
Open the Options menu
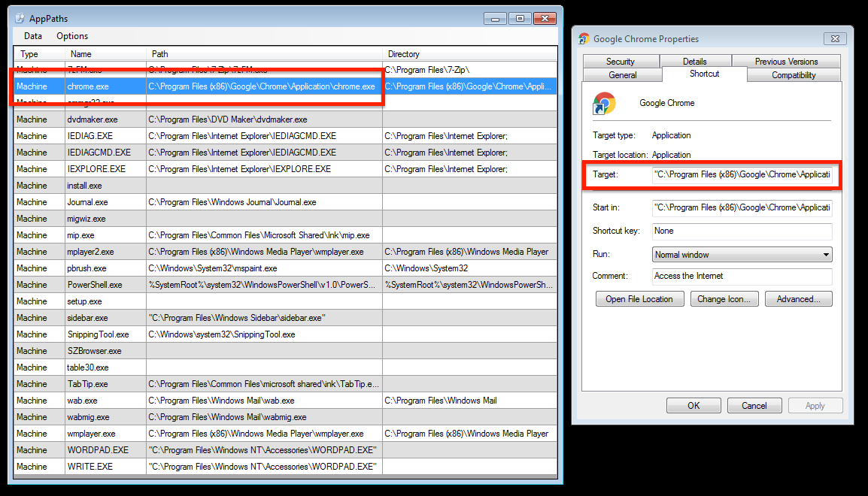click(x=72, y=36)
